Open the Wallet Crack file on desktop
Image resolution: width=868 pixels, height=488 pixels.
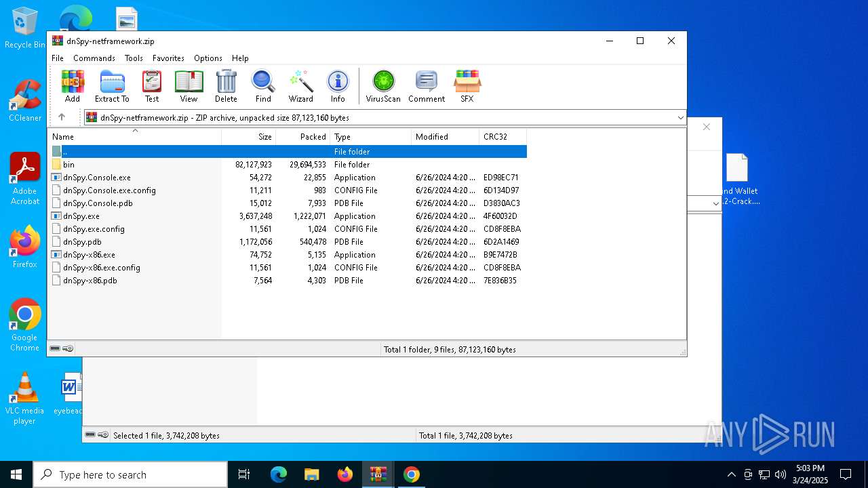738,180
